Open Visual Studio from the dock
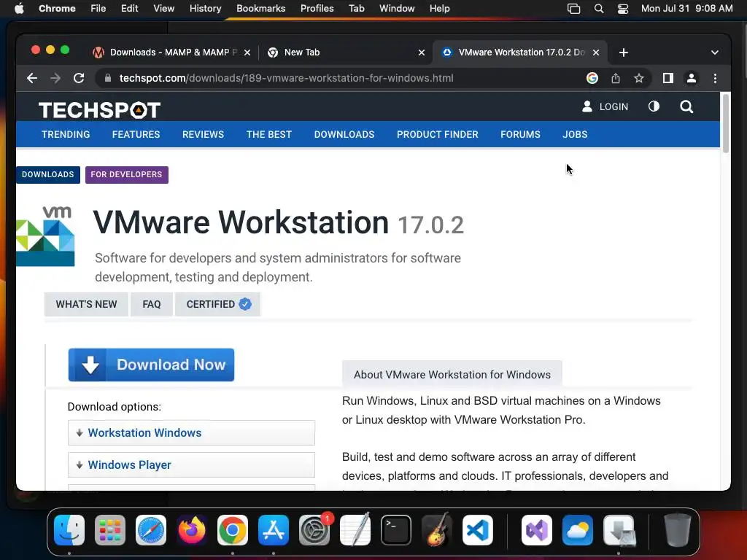 [537, 529]
